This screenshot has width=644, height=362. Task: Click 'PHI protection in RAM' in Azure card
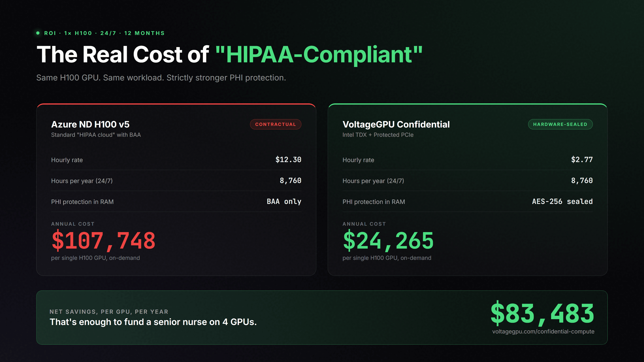tap(82, 202)
